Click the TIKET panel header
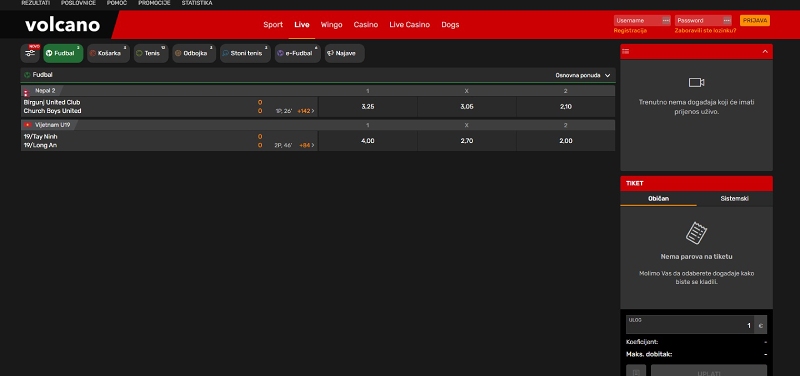The height and width of the screenshot is (376, 800). (696, 184)
